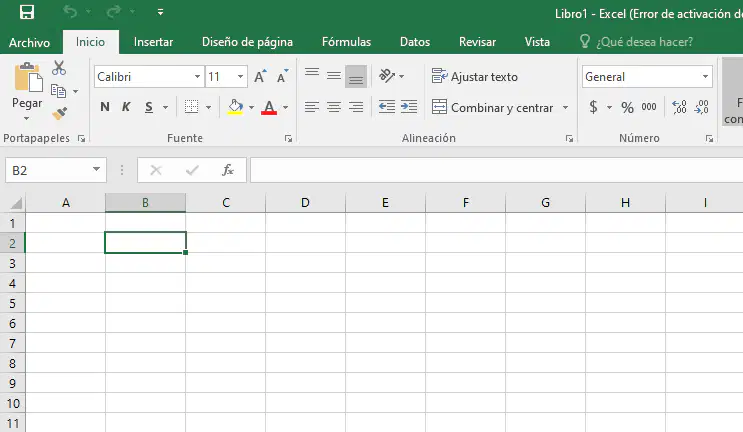Toggle underline with the S button
This screenshot has width=743, height=432.
[x=149, y=108]
